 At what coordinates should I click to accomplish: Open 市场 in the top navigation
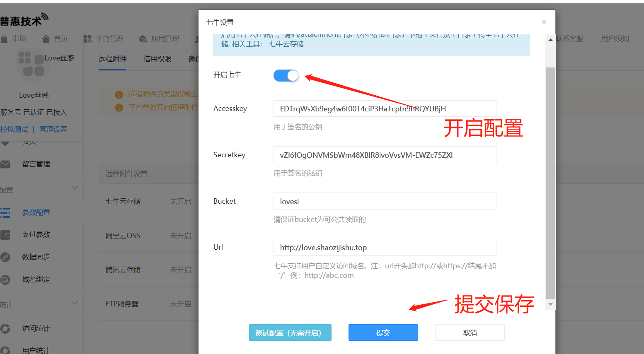pos(19,39)
